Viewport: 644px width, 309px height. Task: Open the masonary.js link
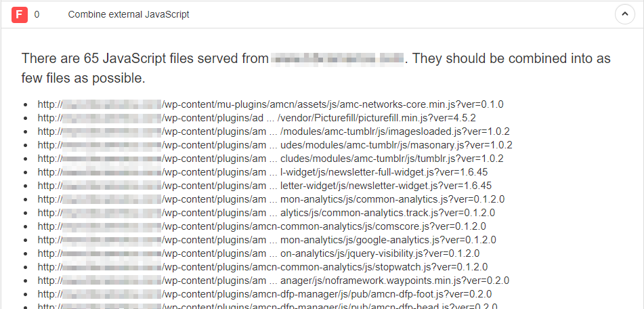[x=275, y=145]
